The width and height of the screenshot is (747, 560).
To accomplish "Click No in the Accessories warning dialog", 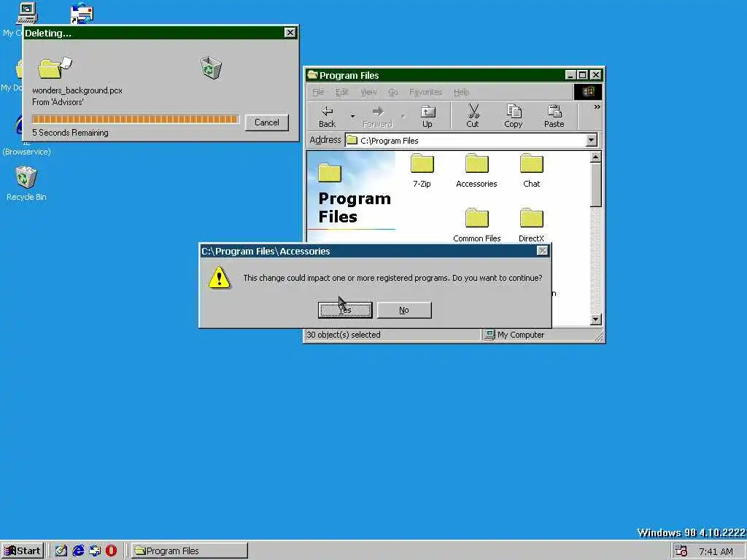I will [404, 310].
